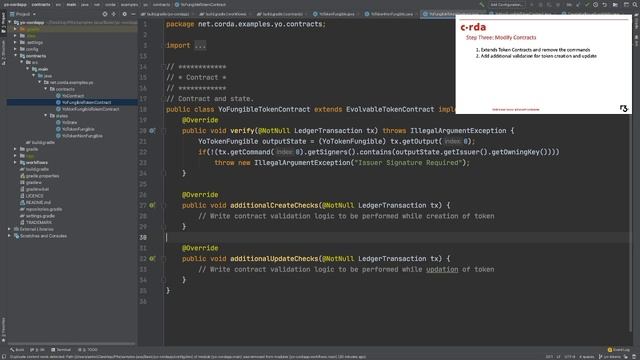Collapse the verify method fold marker
Screen dimensions: 640x360
click(164, 131)
